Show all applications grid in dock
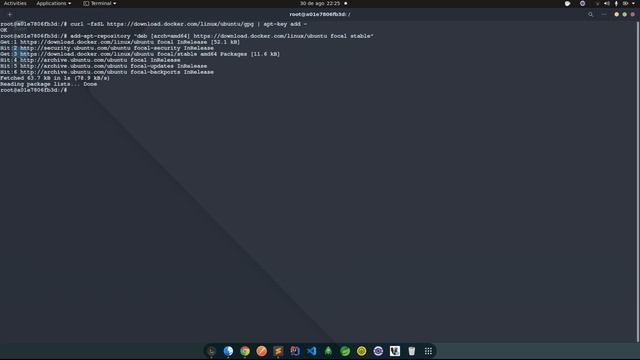This screenshot has height=360, width=640. [428, 351]
